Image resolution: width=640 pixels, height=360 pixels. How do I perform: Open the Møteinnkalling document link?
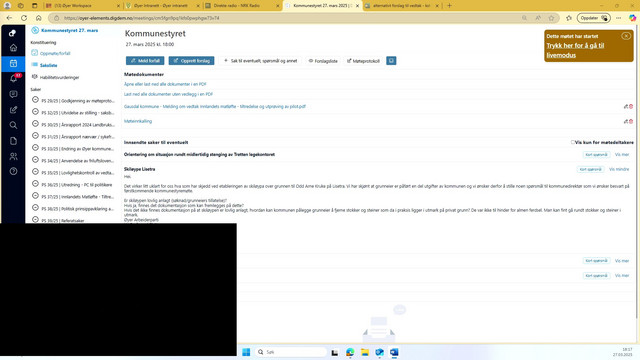click(138, 121)
